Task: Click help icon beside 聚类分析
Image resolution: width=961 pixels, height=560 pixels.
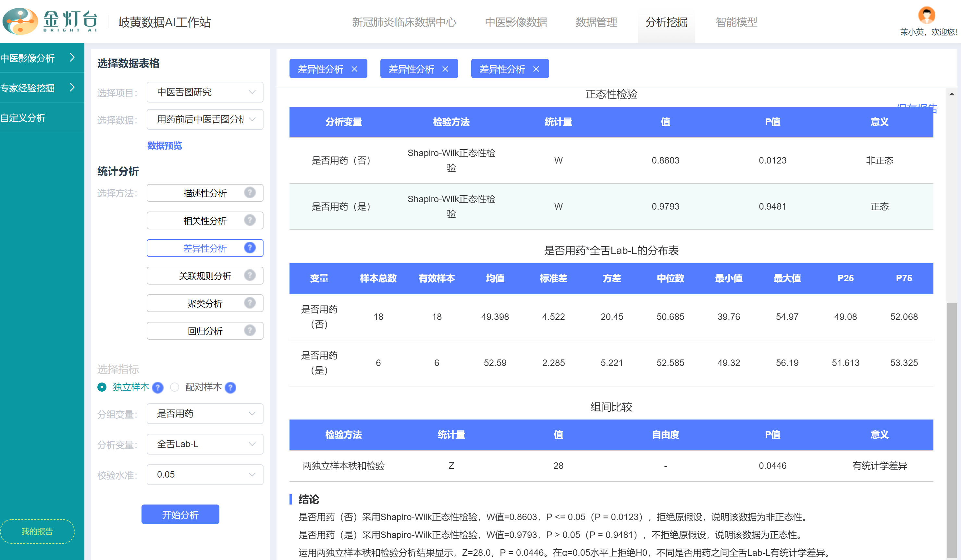Action: pos(250,303)
